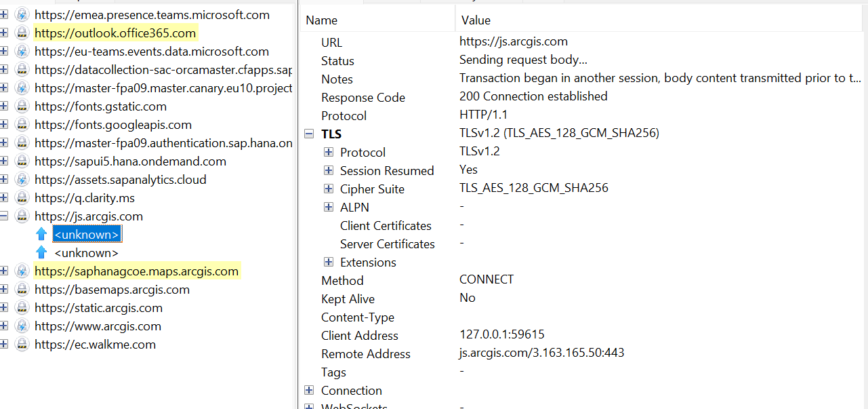Select the https://basemaps.arcgis.com host
The image size is (868, 409).
click(112, 290)
